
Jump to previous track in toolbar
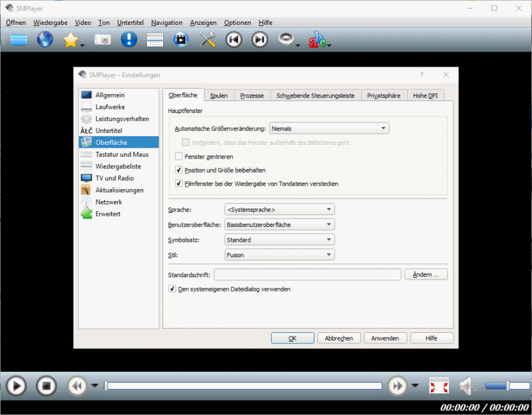point(234,40)
